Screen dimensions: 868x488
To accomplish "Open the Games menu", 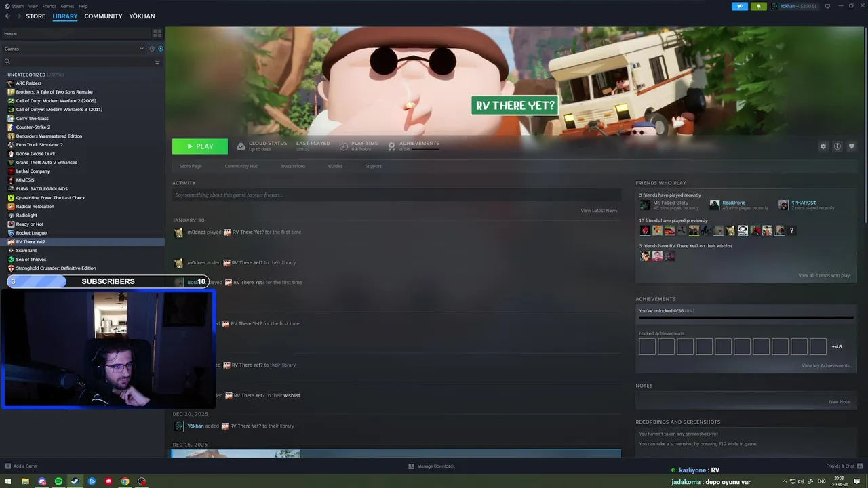I will pyautogui.click(x=67, y=6).
